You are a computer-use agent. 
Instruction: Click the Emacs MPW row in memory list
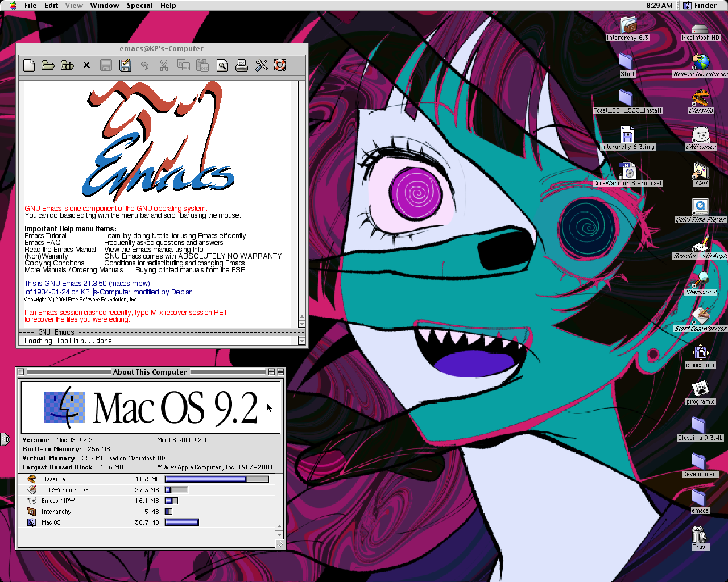coord(147,501)
